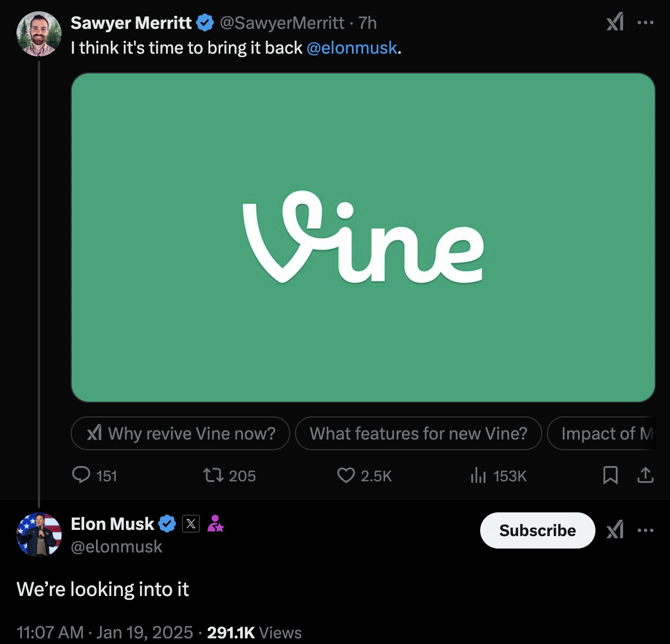This screenshot has height=644, width=670.
Task: Open more options menu on Sawyer's post
Action: [645, 23]
